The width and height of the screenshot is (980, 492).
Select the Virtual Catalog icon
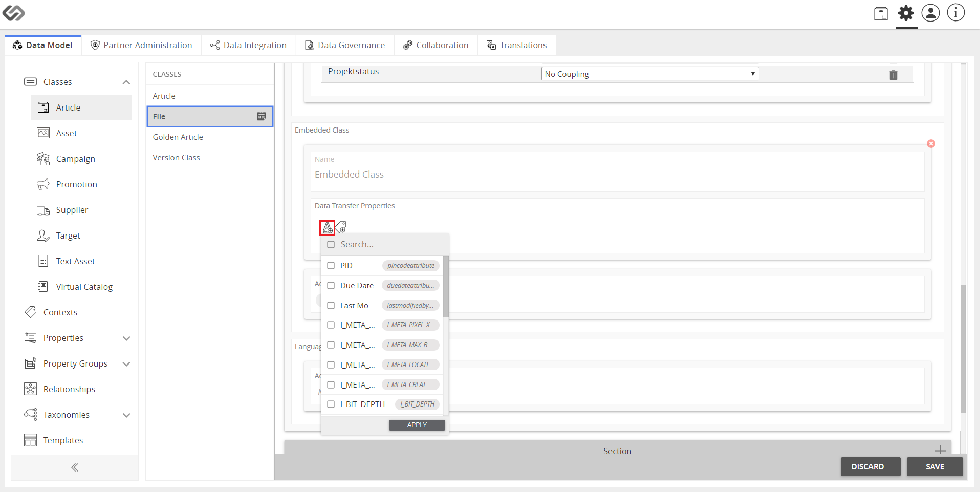43,287
